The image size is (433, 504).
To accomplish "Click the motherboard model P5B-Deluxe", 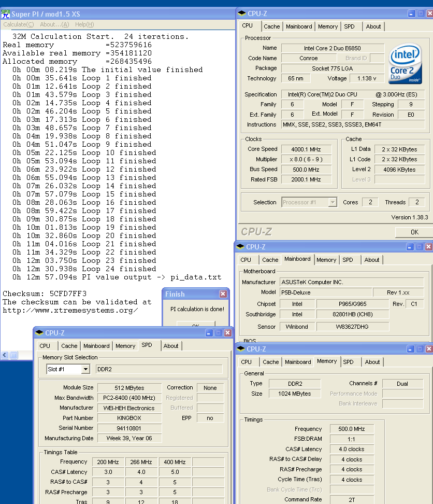I will click(x=325, y=292).
